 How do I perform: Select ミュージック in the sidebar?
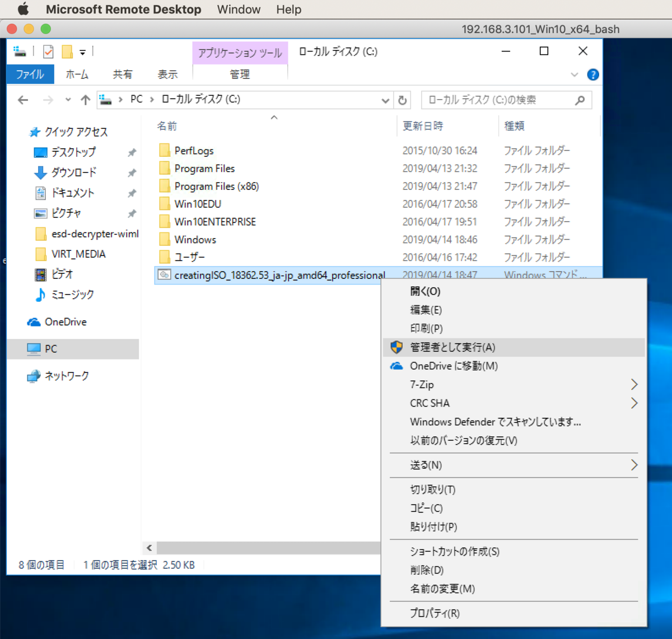(73, 295)
